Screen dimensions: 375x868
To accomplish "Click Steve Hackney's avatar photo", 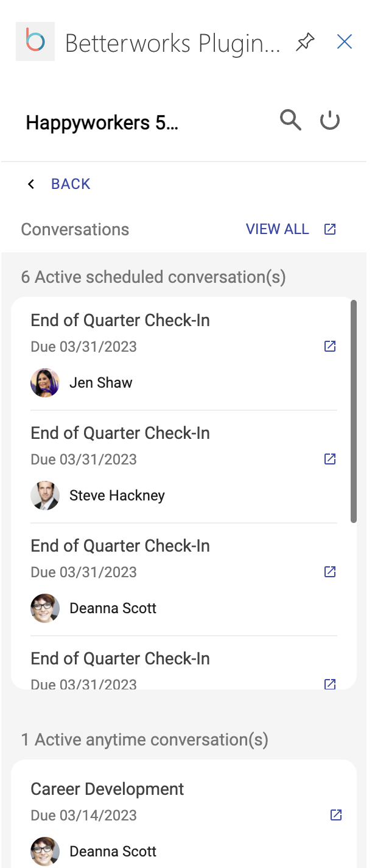I will [x=45, y=496].
